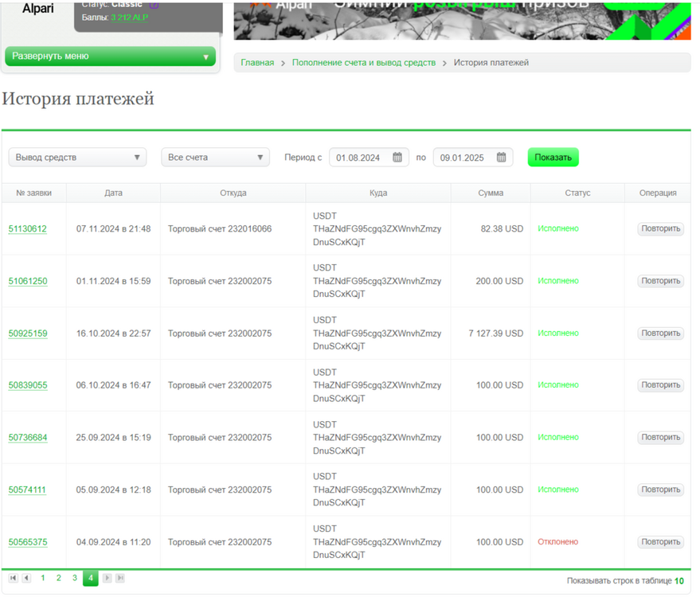Screen dimensions: 700x597
Task: Open request link 51130612
Action: (x=28, y=229)
